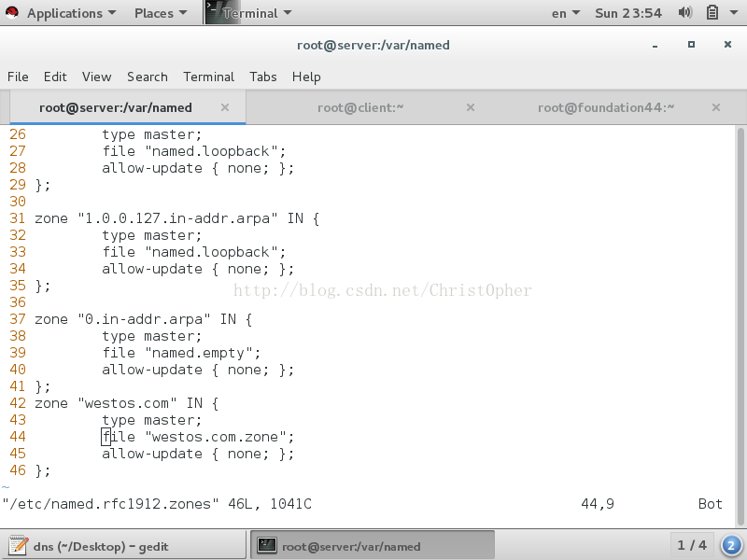
Task: Click the battery status icon
Action: (712, 12)
